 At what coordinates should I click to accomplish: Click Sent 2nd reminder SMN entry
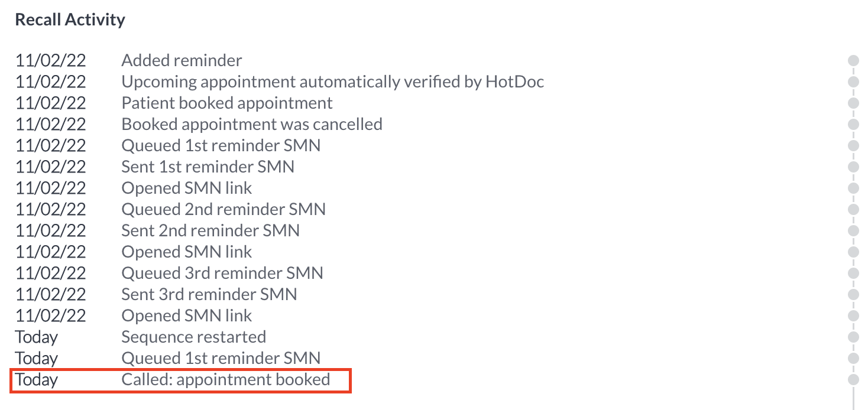click(x=210, y=230)
